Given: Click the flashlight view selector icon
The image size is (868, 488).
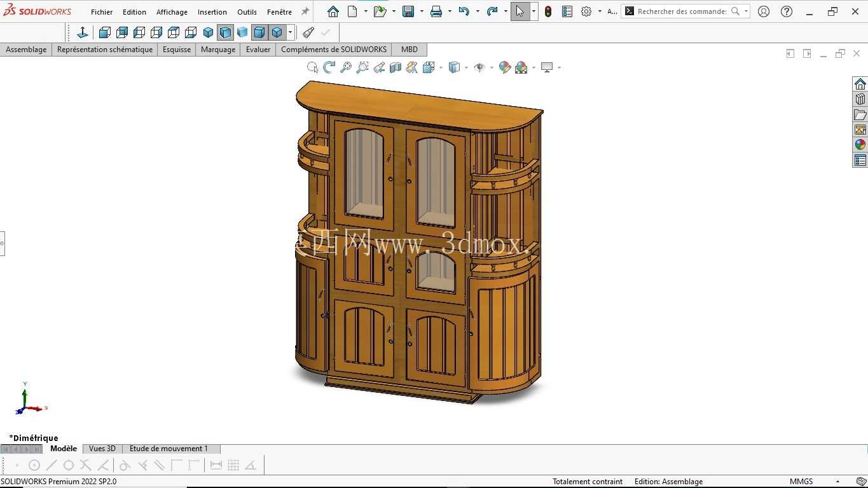Looking at the screenshot, I should tap(308, 32).
